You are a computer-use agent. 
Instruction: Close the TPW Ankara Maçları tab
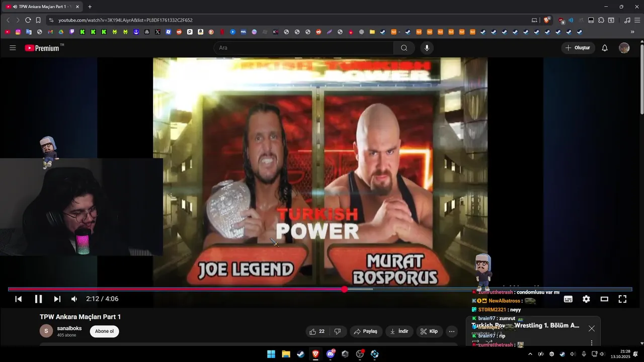(x=77, y=7)
